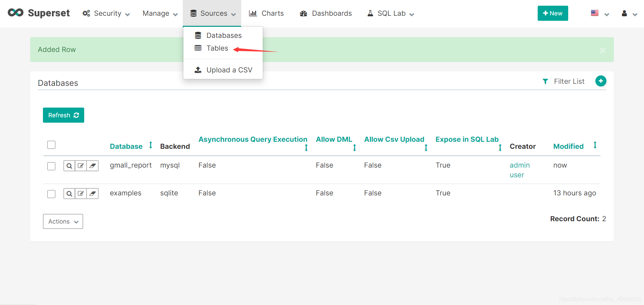The width and height of the screenshot is (644, 305).
Task: Click the Refresh button
Action: click(x=63, y=115)
